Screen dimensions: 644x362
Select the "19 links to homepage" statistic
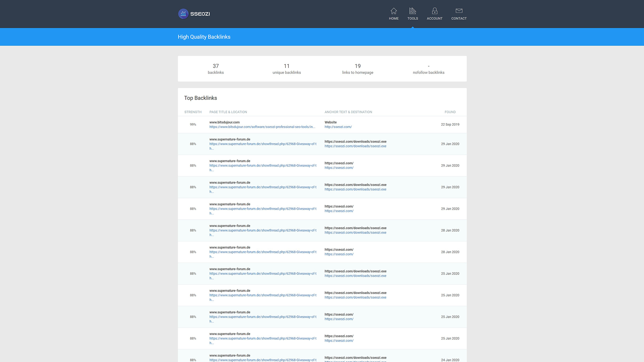pyautogui.click(x=358, y=69)
